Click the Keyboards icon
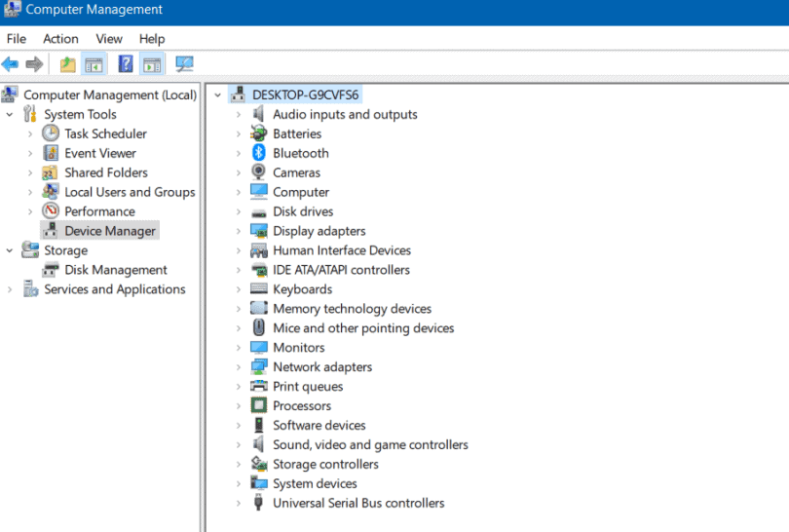This screenshot has height=532, width=789. coord(259,289)
